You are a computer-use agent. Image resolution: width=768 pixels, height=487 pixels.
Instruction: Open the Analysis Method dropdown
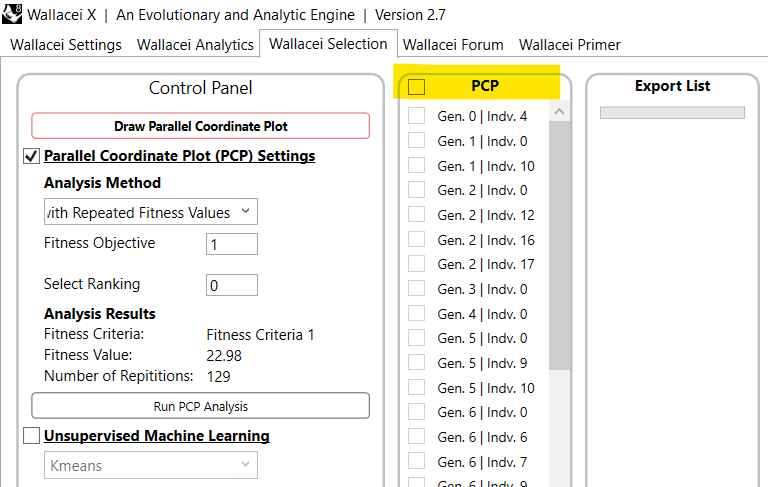coord(150,212)
